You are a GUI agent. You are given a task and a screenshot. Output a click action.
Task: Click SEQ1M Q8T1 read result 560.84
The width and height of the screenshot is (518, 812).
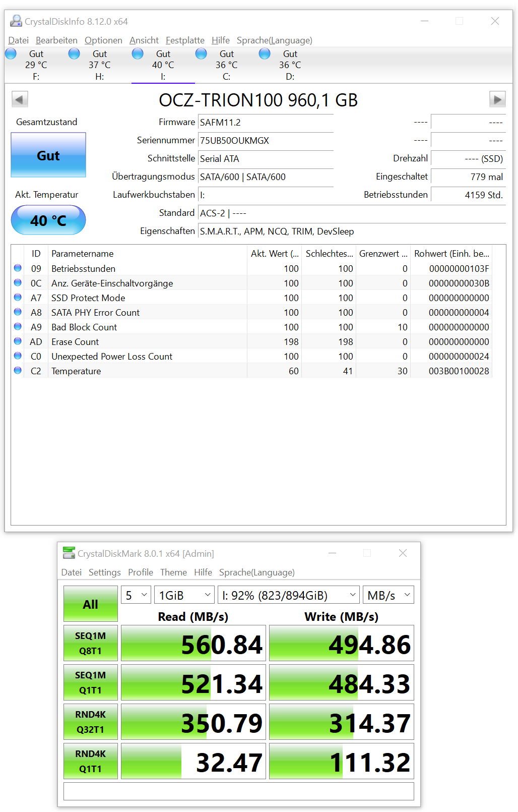click(193, 643)
